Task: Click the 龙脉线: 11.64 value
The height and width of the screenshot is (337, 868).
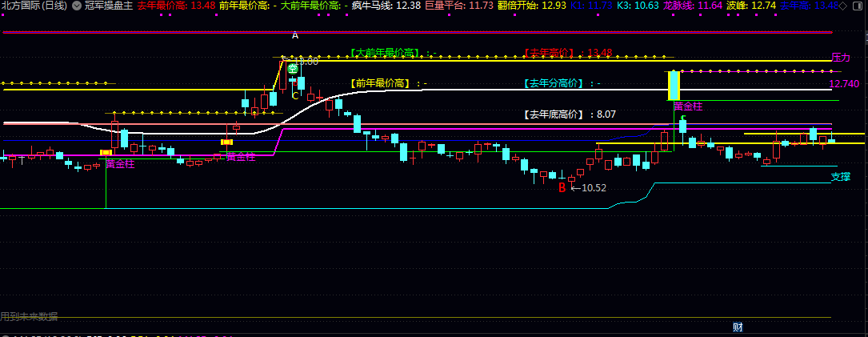Action: [x=692, y=6]
